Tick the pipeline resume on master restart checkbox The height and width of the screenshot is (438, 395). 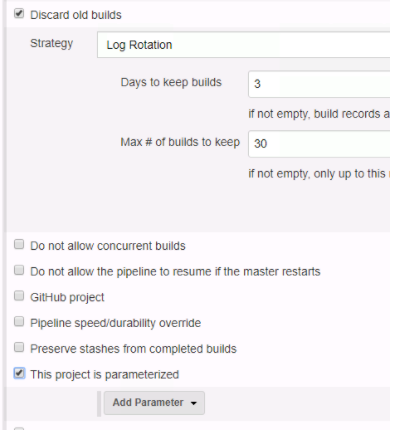click(x=19, y=270)
